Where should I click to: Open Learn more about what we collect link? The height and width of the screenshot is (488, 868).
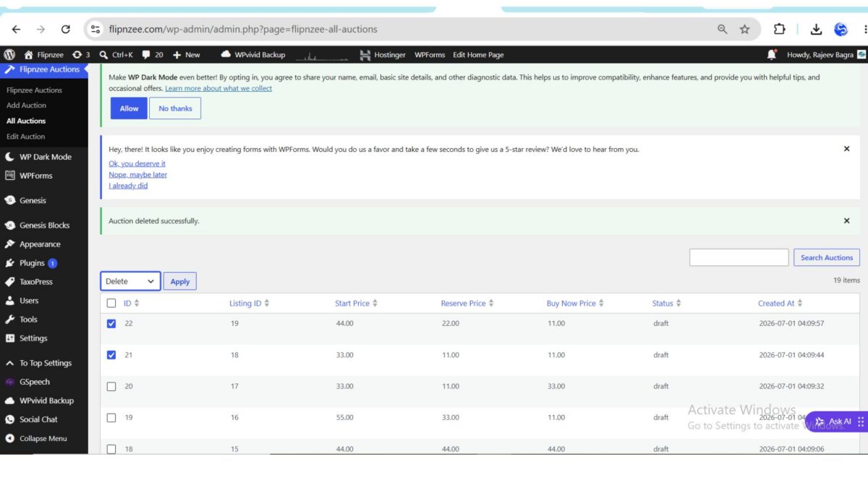coord(218,88)
